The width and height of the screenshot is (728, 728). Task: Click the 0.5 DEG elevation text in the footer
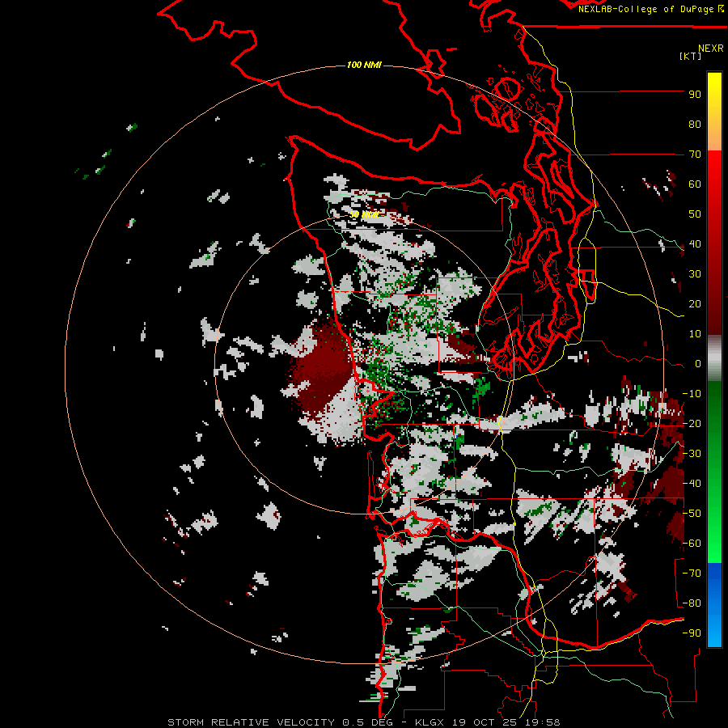coord(368,722)
